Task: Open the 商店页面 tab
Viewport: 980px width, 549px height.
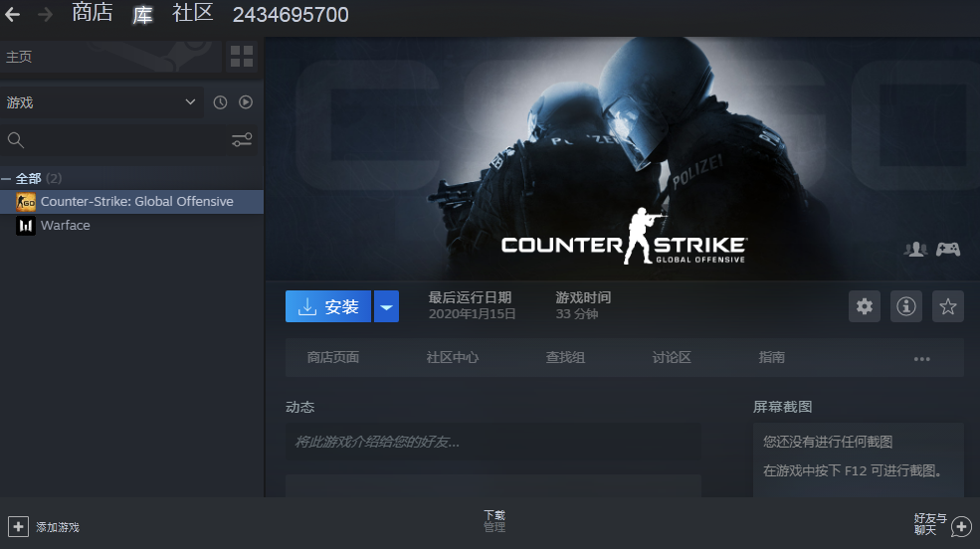Action: coord(333,357)
